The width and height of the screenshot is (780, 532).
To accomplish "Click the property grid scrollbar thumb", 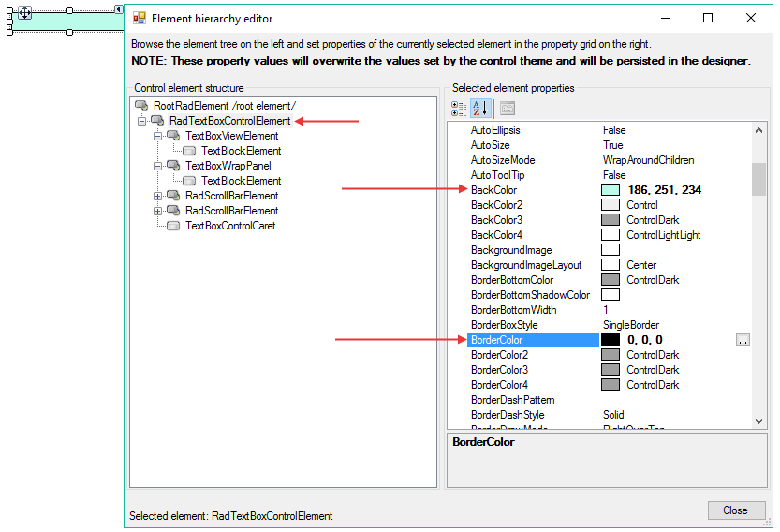I will (x=758, y=179).
